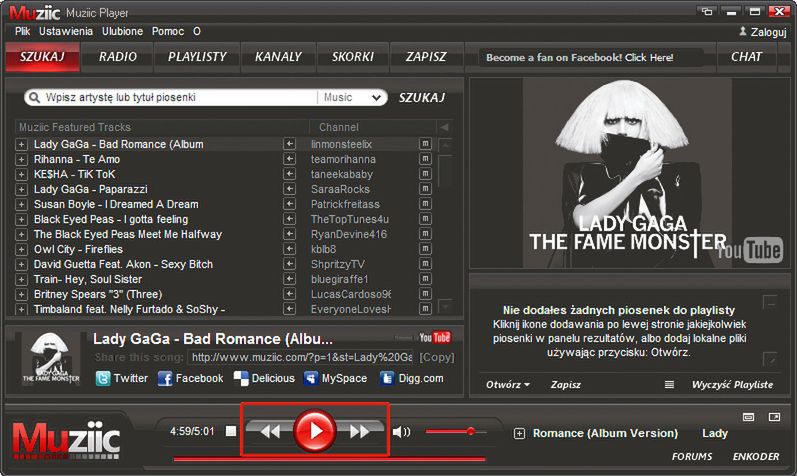
Task: Select the SZUKAJ tab
Action: click(43, 57)
